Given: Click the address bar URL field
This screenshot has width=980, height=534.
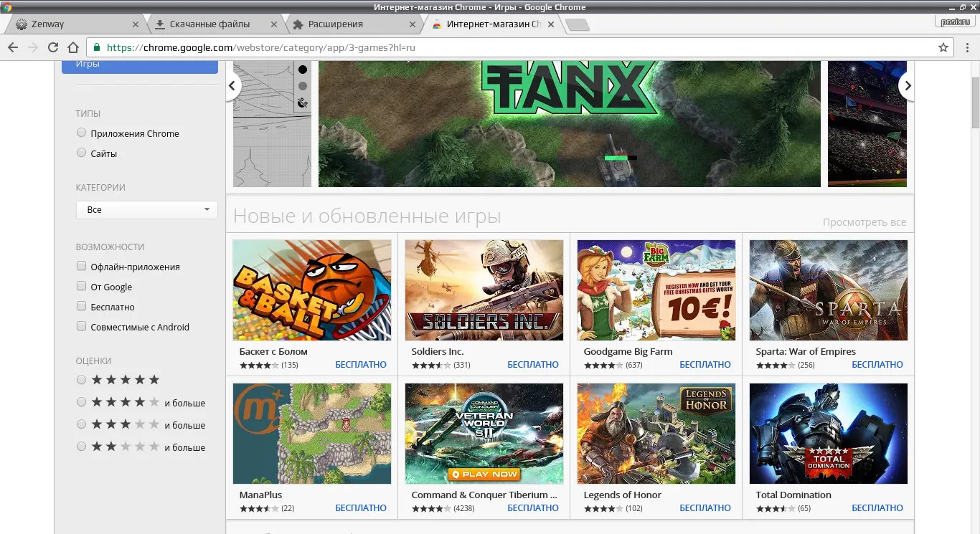Looking at the screenshot, I should (520, 48).
